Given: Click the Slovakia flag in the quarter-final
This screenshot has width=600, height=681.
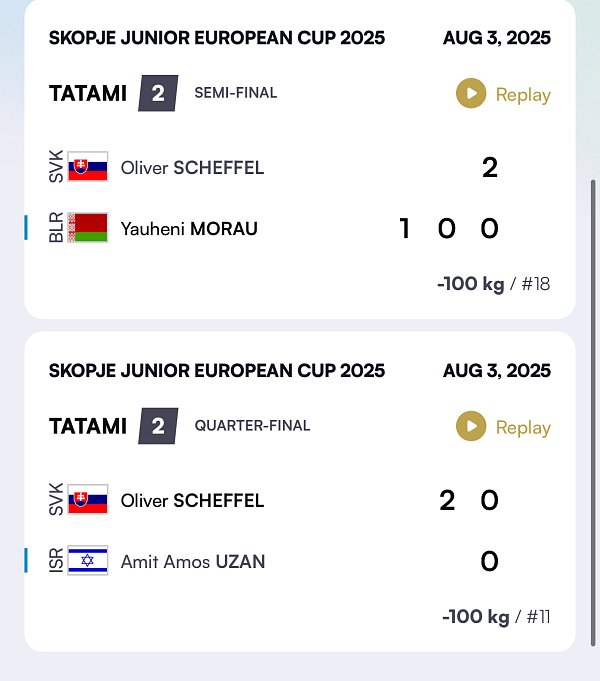Looking at the screenshot, I should [x=88, y=499].
